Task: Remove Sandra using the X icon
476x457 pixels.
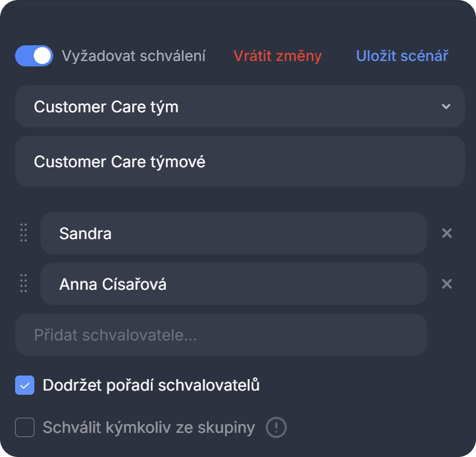Action: point(446,233)
